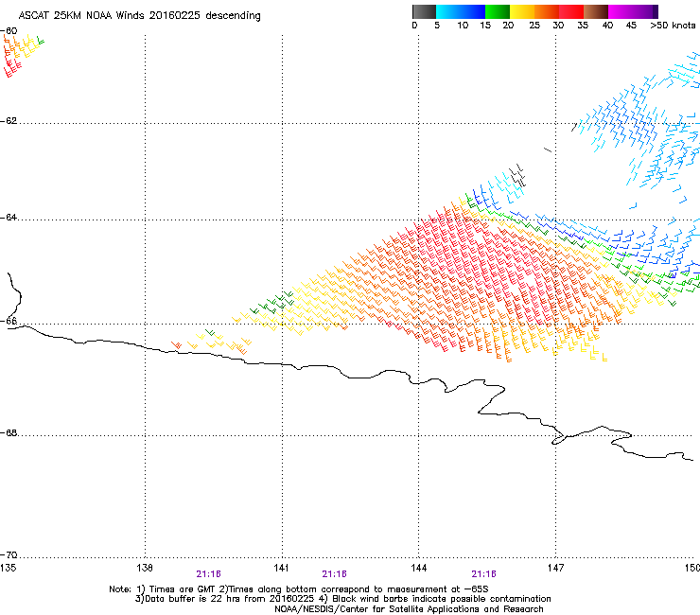Click the latitude label '-64'
This screenshot has height=615, width=700.
click(9, 218)
